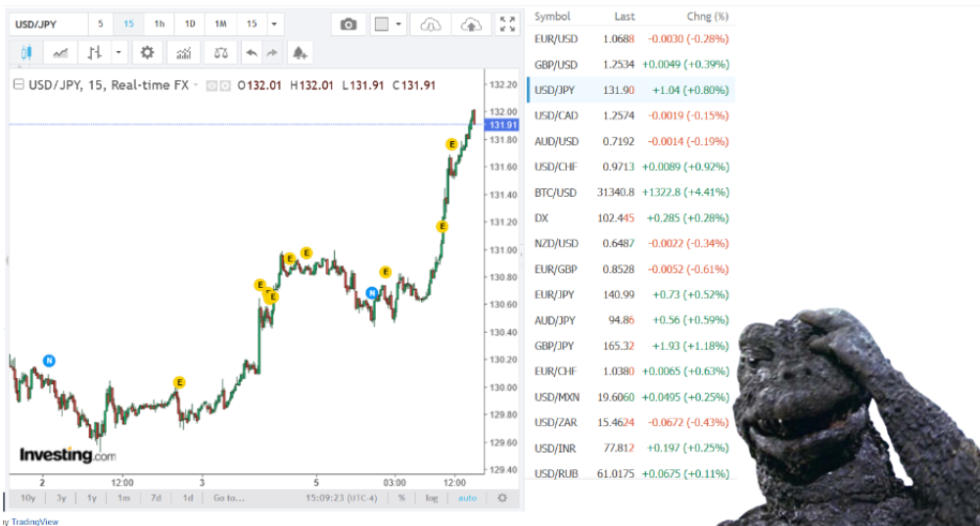Click the 131.91 current price label on axis
Screen dimensions: 980x526
[x=502, y=125]
